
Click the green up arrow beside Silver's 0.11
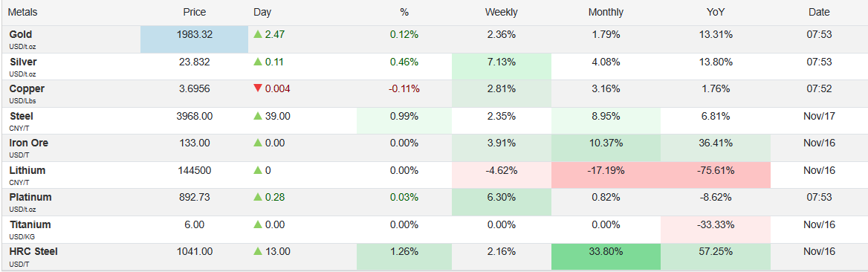click(x=257, y=62)
